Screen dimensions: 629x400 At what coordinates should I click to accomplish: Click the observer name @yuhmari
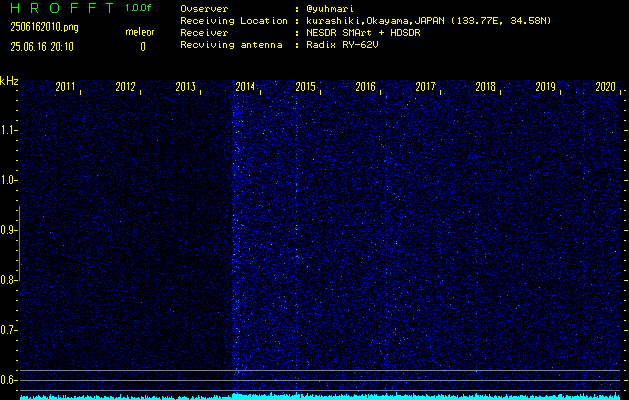click(330, 9)
